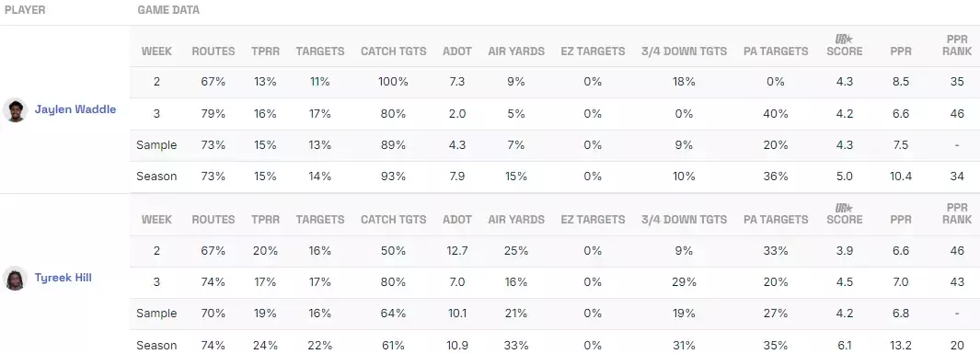
Task: Click Tyreek Hill's avatar photo
Action: click(x=15, y=278)
